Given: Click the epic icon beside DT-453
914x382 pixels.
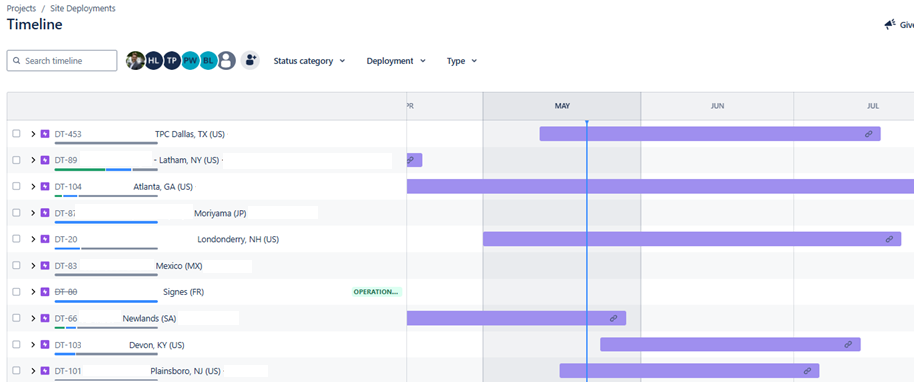Looking at the screenshot, I should 45,134.
